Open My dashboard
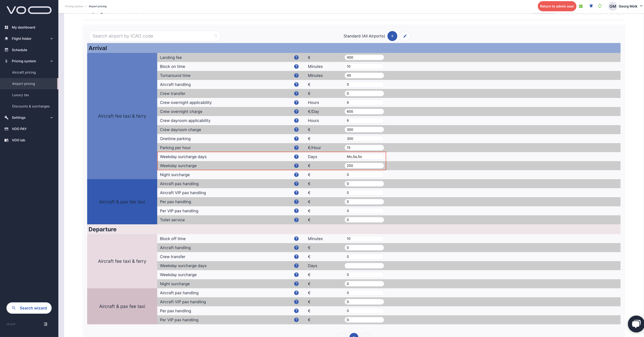Viewport: 644px width, 337px height. [x=23, y=27]
